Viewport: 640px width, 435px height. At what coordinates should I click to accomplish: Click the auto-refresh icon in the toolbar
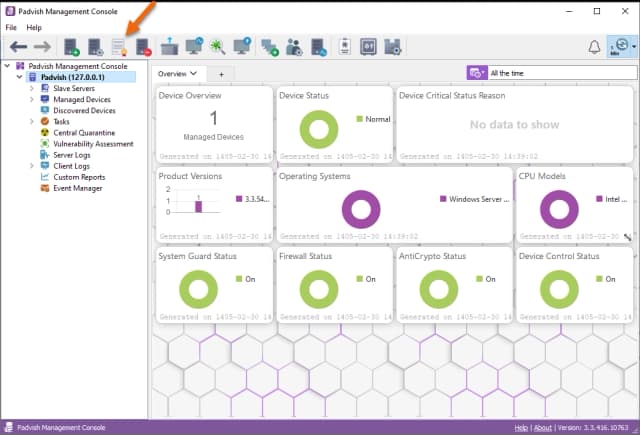[619, 47]
